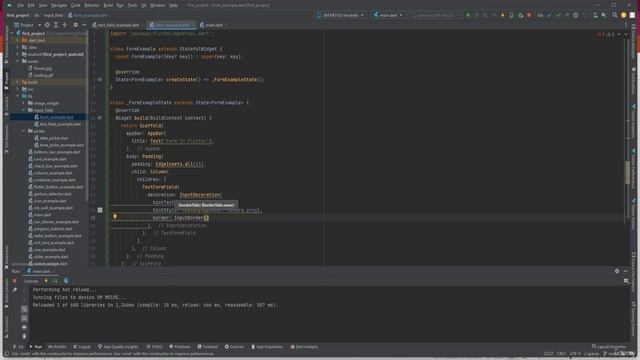The width and height of the screenshot is (640, 360).
Task: Open the Edit menu
Action: (x=31, y=5)
